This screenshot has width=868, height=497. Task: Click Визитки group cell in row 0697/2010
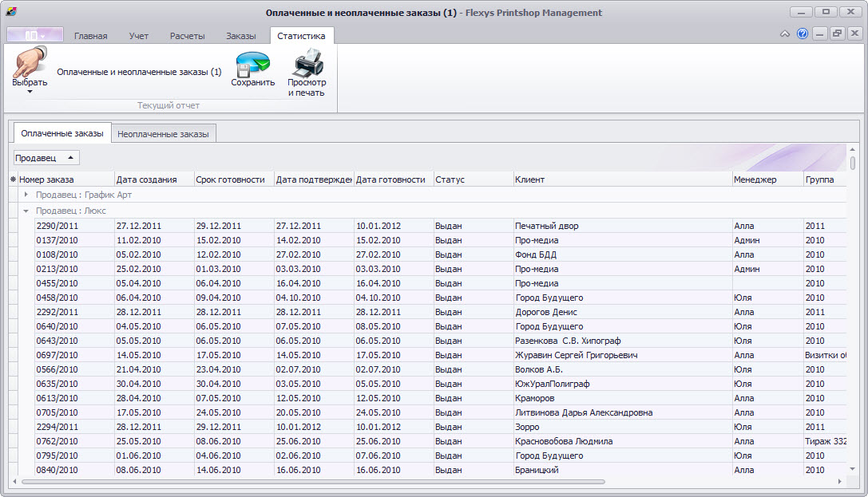pos(826,355)
